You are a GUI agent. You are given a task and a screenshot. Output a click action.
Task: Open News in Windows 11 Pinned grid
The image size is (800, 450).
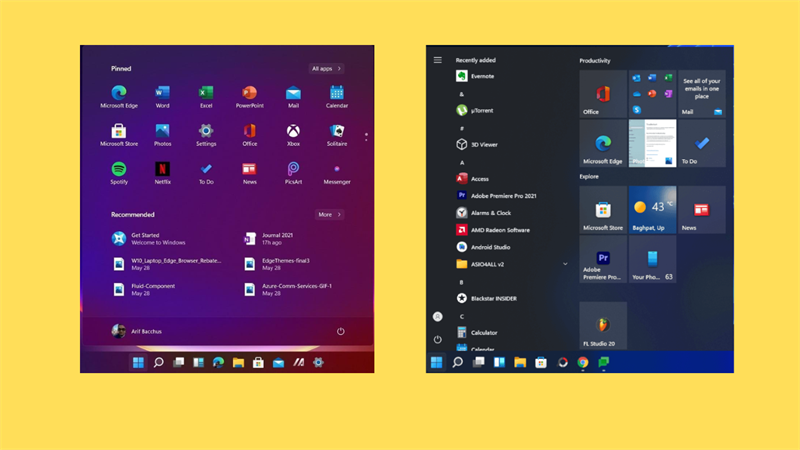point(249,173)
